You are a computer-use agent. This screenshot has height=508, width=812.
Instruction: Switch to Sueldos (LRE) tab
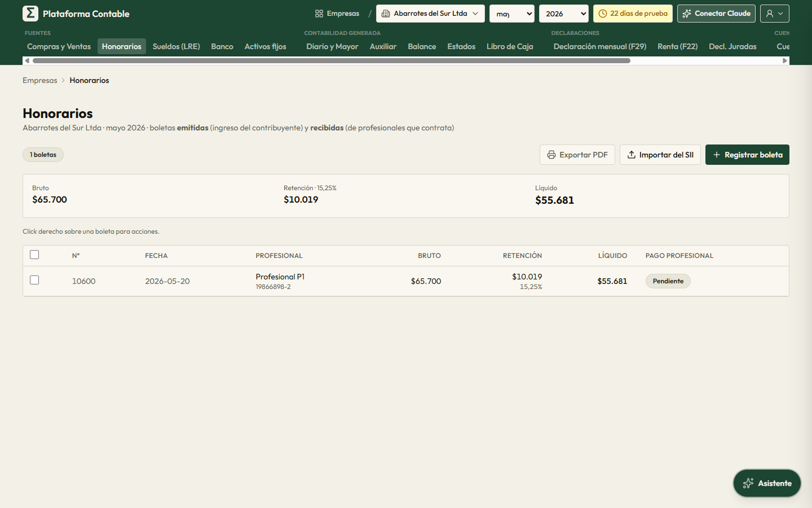pos(176,46)
